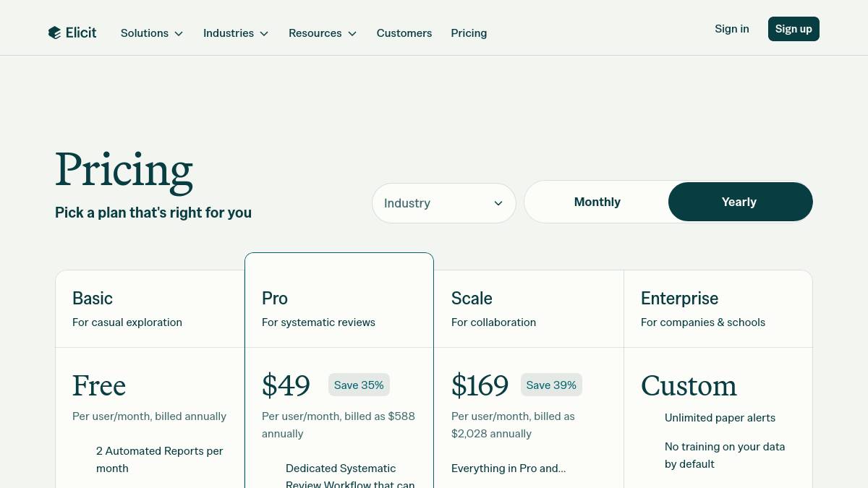Switch billing to Monthly
The height and width of the screenshot is (488, 868).
tap(597, 202)
